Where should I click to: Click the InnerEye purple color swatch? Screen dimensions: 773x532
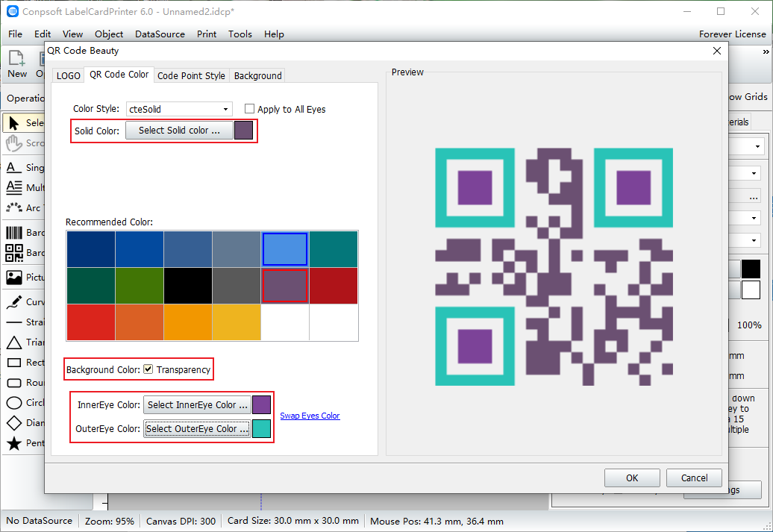click(x=262, y=405)
